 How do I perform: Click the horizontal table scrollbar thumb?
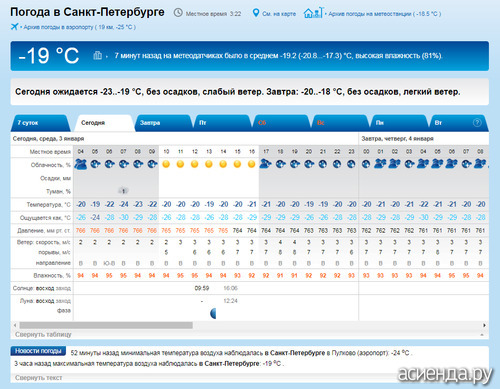106,325
